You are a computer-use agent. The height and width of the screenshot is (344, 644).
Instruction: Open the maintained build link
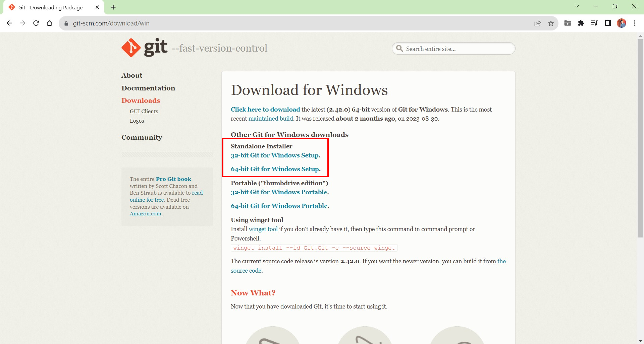(271, 119)
